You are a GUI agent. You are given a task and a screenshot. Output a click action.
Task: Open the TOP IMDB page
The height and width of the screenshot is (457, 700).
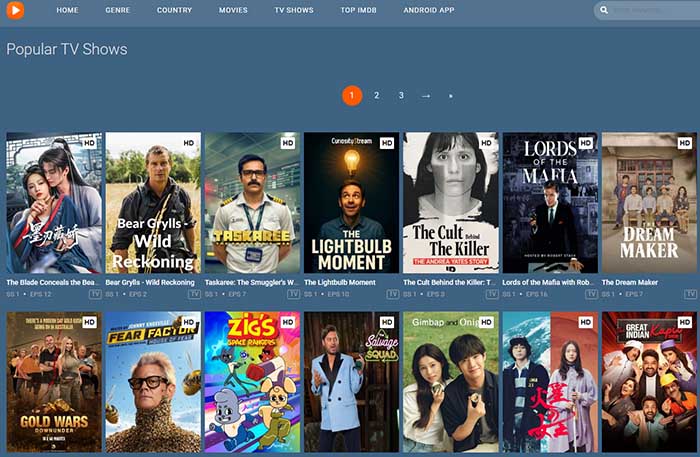tap(358, 10)
